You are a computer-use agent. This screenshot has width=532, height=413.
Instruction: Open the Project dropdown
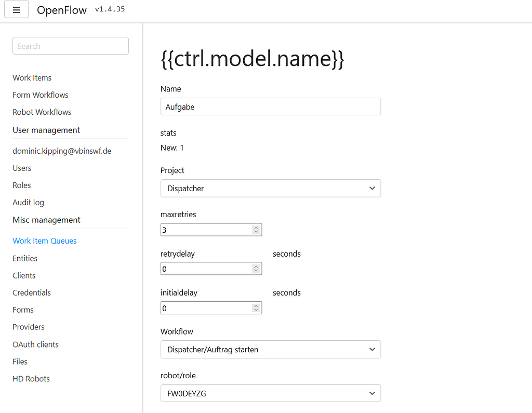coord(270,188)
